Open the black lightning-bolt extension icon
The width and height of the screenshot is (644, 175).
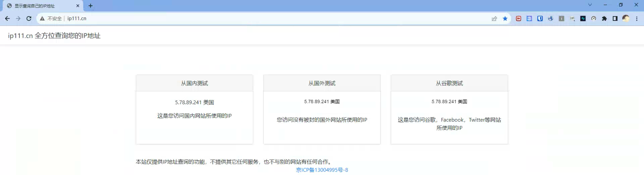[583, 18]
